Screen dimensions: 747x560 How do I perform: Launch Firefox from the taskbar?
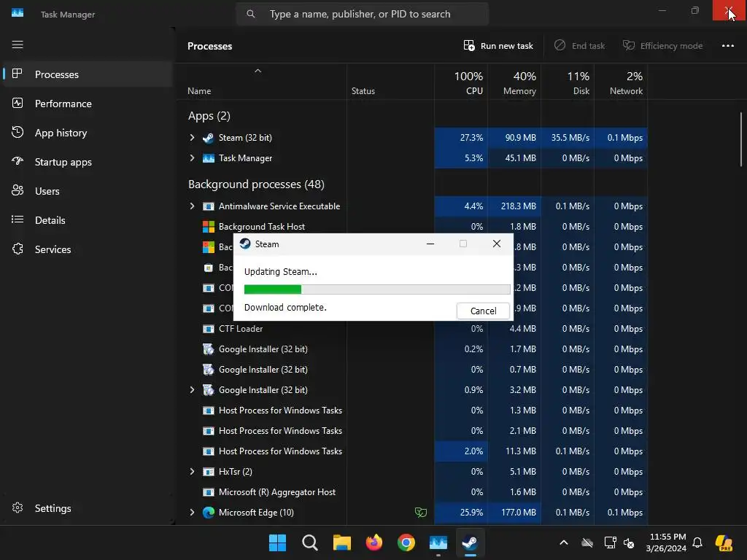point(374,542)
